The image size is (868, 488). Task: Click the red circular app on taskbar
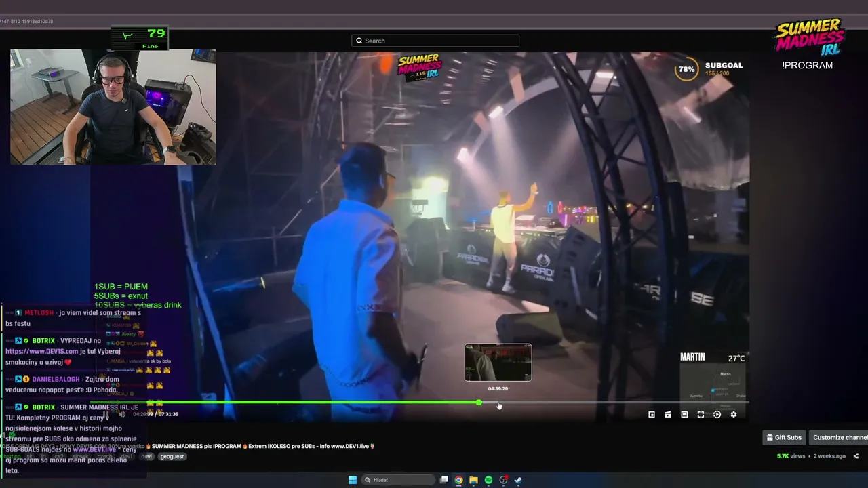click(x=503, y=480)
